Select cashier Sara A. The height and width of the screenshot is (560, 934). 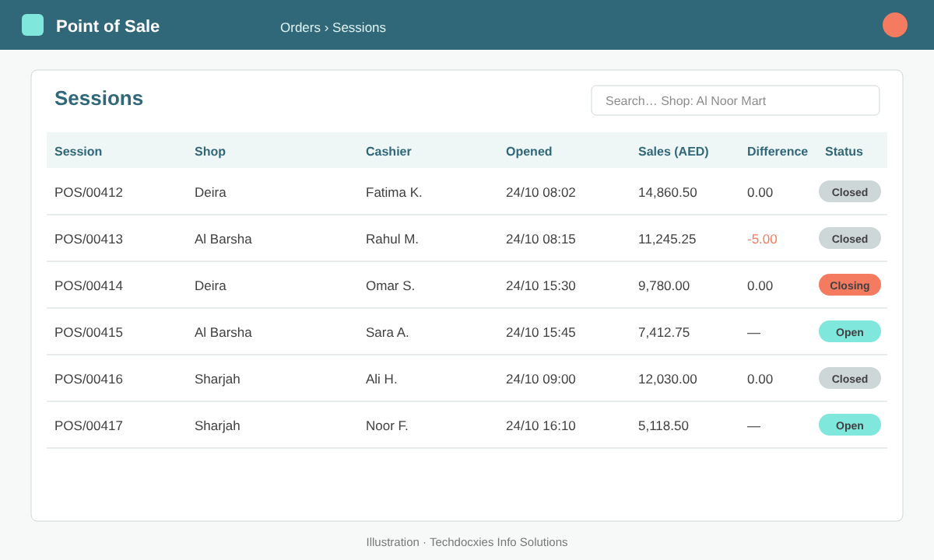coord(388,332)
